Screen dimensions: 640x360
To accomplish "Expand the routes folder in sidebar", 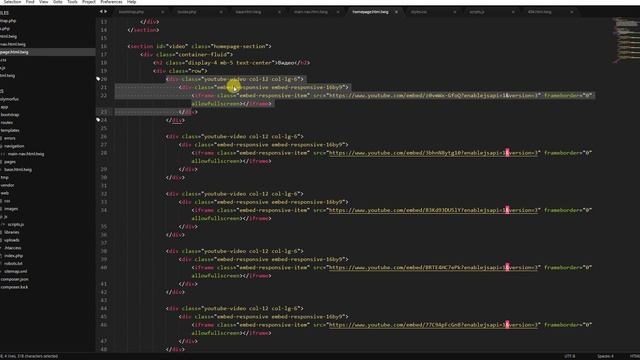I will click(7, 122).
